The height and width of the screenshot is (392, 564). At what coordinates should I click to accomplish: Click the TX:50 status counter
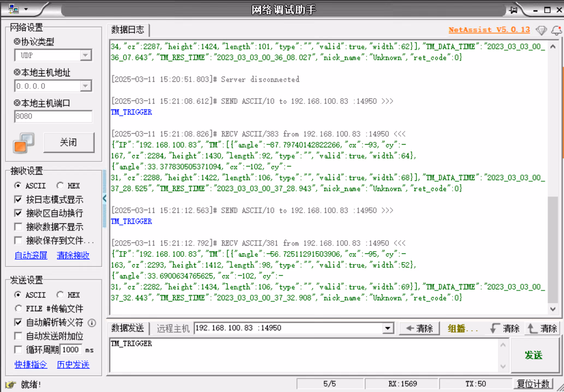pyautogui.click(x=476, y=384)
